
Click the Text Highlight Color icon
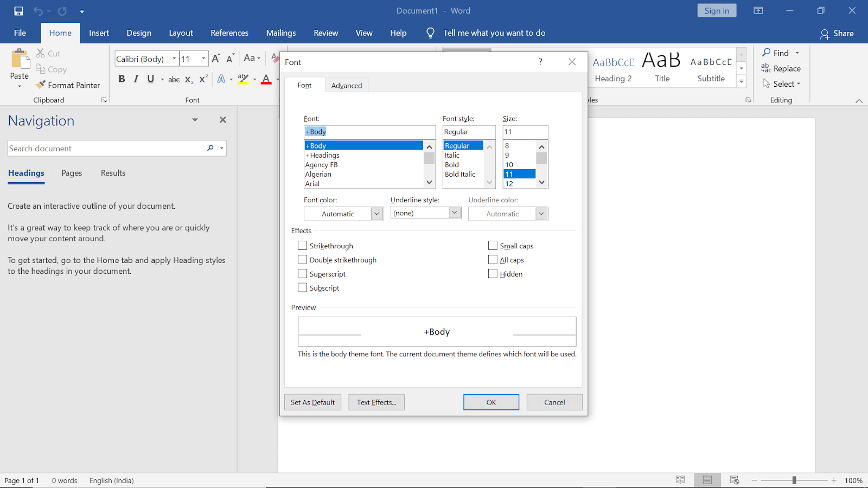[x=242, y=79]
